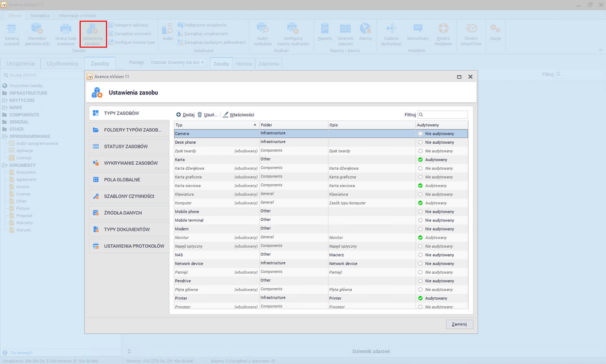606x364 pixels.
Task: Click the Dodaj plus icon
Action: click(178, 114)
